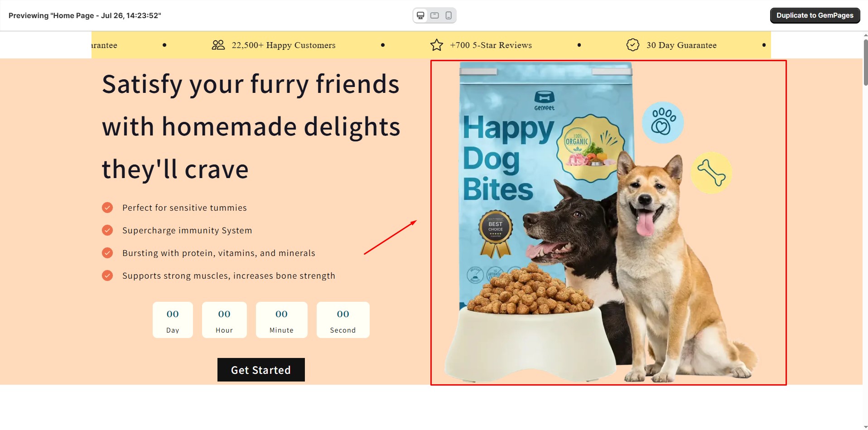Screen dimensions: 868x430
Task: Click the 5-Star Reviews star icon
Action: pyautogui.click(x=437, y=45)
